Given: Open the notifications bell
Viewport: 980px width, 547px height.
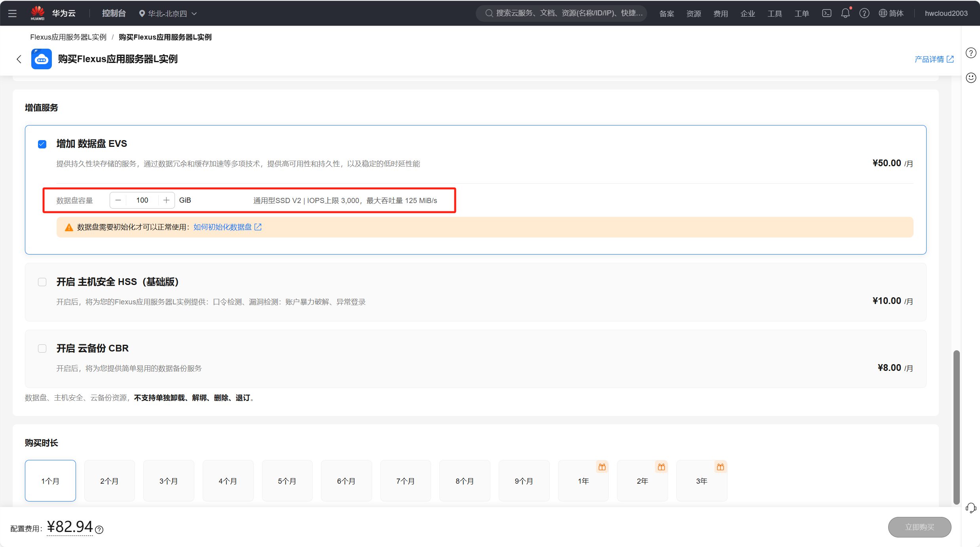Looking at the screenshot, I should pos(845,13).
